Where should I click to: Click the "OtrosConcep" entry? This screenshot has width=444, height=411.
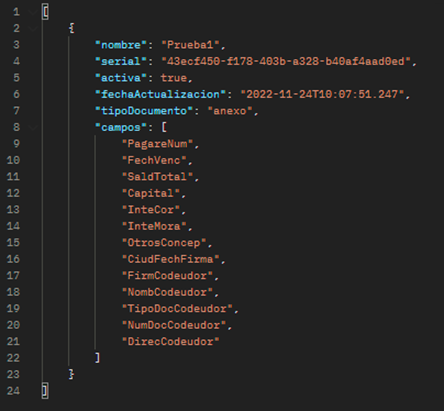coord(164,243)
